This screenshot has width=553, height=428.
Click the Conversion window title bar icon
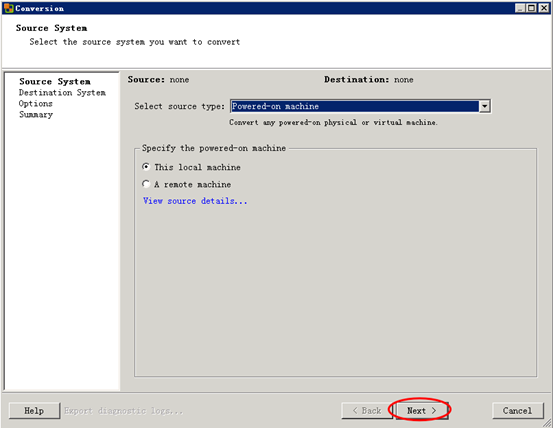(8, 8)
